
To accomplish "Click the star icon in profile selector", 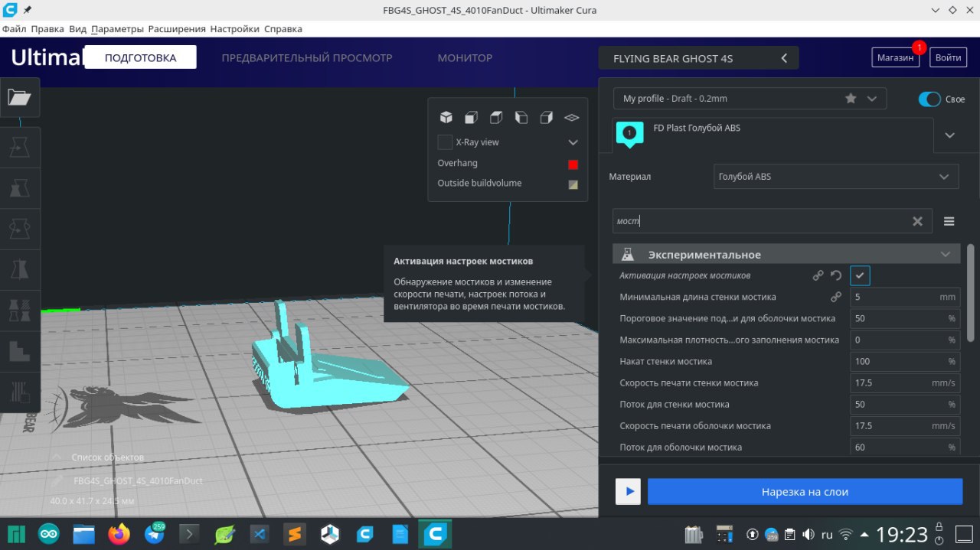I will click(x=851, y=99).
